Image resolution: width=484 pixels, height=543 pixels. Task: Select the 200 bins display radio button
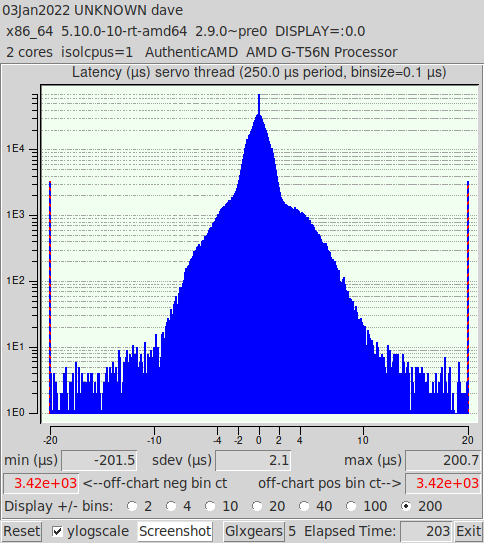[x=406, y=506]
